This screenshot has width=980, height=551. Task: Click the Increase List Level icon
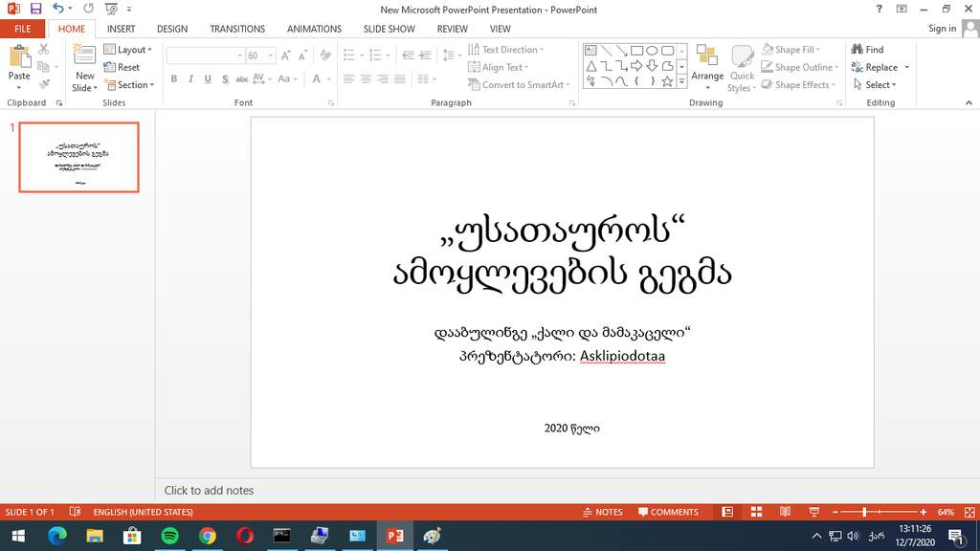pos(425,55)
